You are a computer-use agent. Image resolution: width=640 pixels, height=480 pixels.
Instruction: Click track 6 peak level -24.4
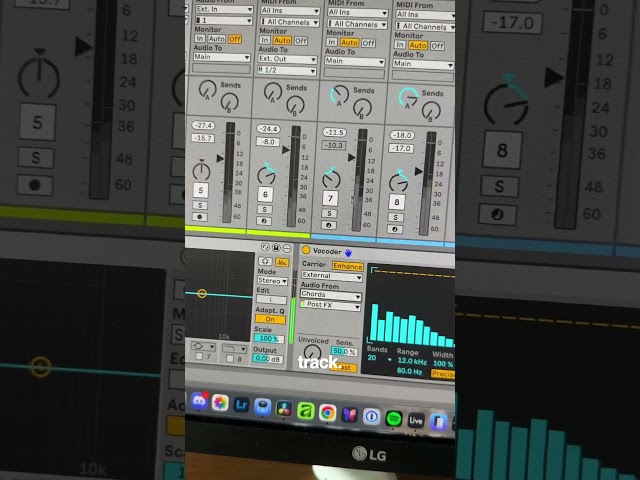point(268,129)
